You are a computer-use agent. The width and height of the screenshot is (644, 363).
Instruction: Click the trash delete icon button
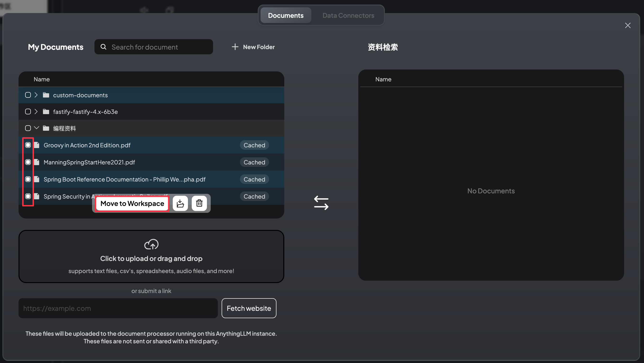click(x=199, y=204)
